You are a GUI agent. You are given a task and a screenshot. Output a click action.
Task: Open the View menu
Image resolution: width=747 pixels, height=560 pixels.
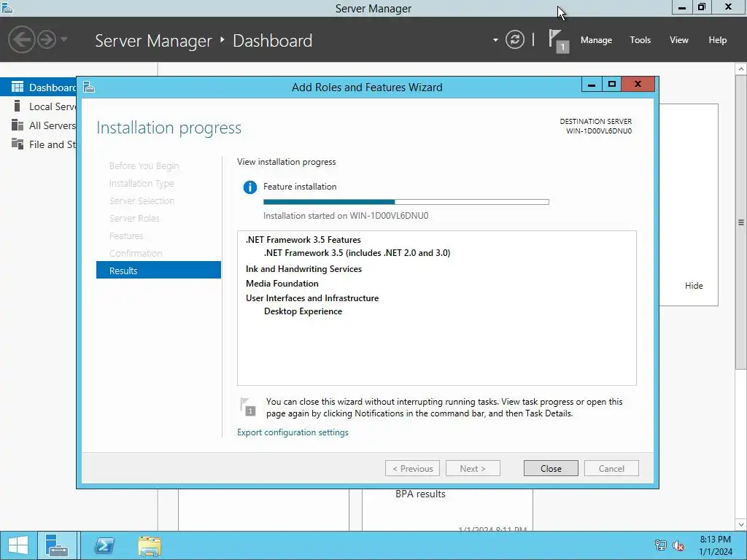click(x=679, y=40)
